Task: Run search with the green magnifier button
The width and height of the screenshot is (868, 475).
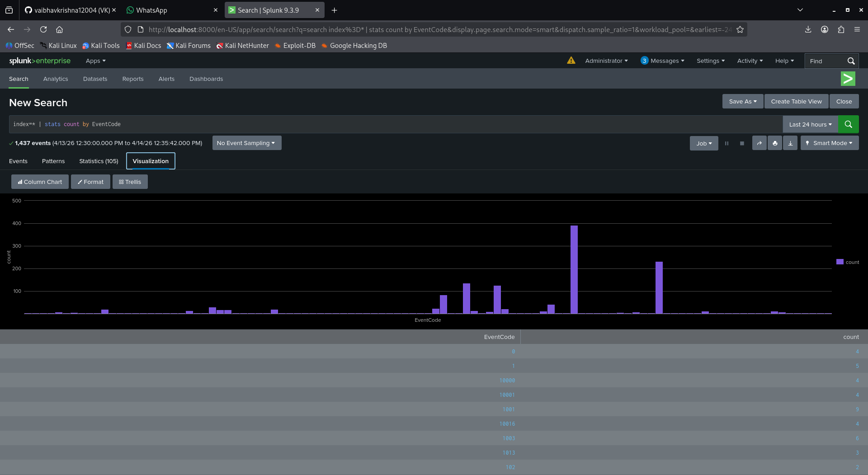Action: tap(848, 124)
